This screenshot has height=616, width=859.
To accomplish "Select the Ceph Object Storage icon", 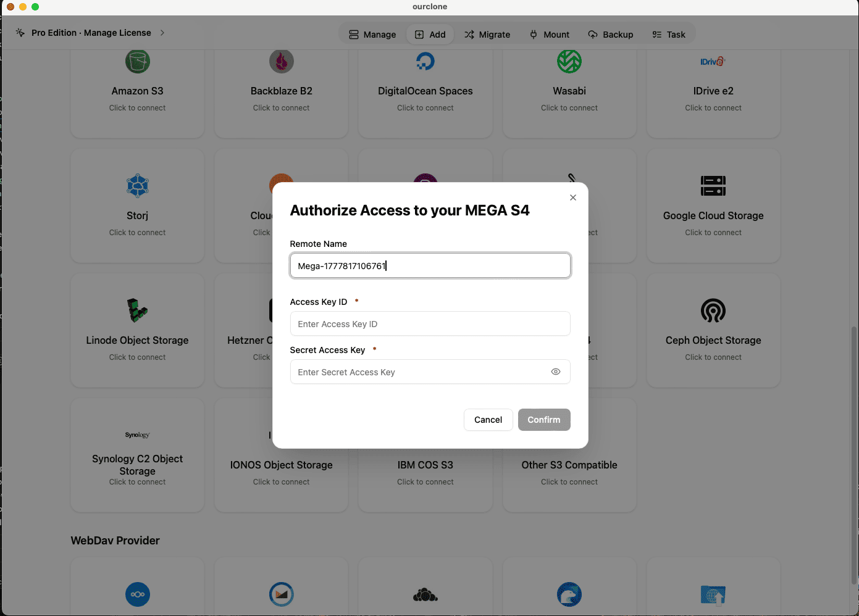I will click(x=713, y=310).
